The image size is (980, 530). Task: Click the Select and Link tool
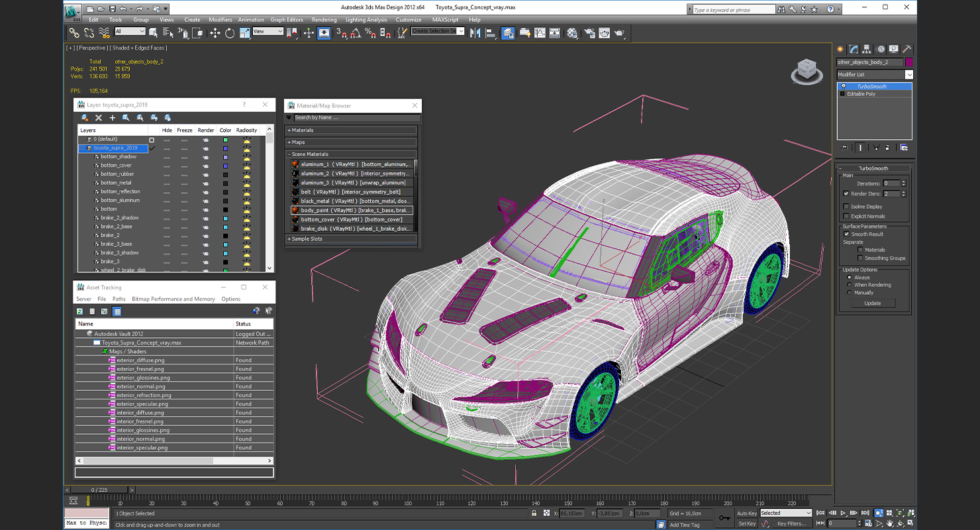(x=73, y=32)
